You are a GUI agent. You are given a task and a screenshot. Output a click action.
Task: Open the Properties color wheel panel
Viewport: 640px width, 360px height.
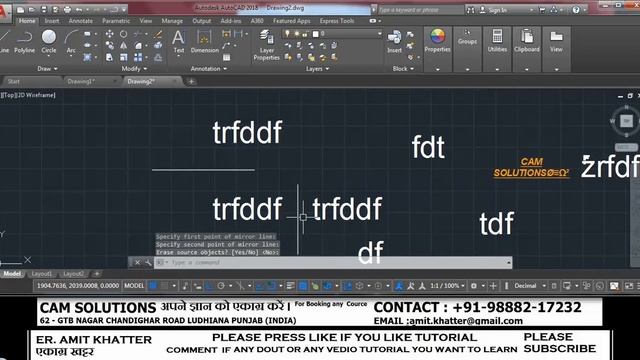[437, 41]
